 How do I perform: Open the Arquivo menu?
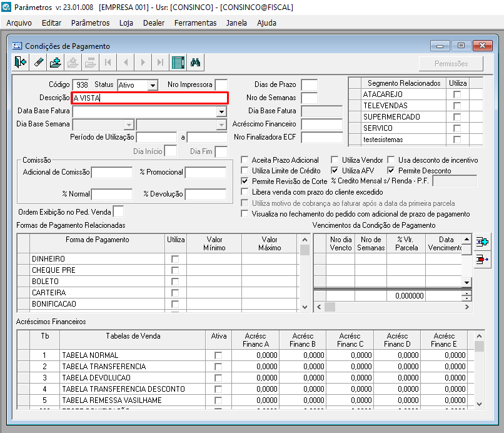tap(19, 23)
